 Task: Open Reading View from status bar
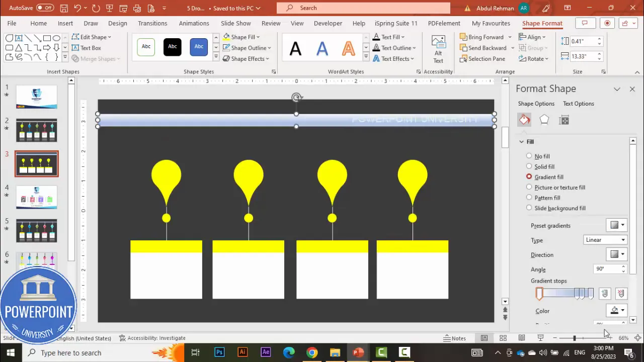tap(522, 338)
